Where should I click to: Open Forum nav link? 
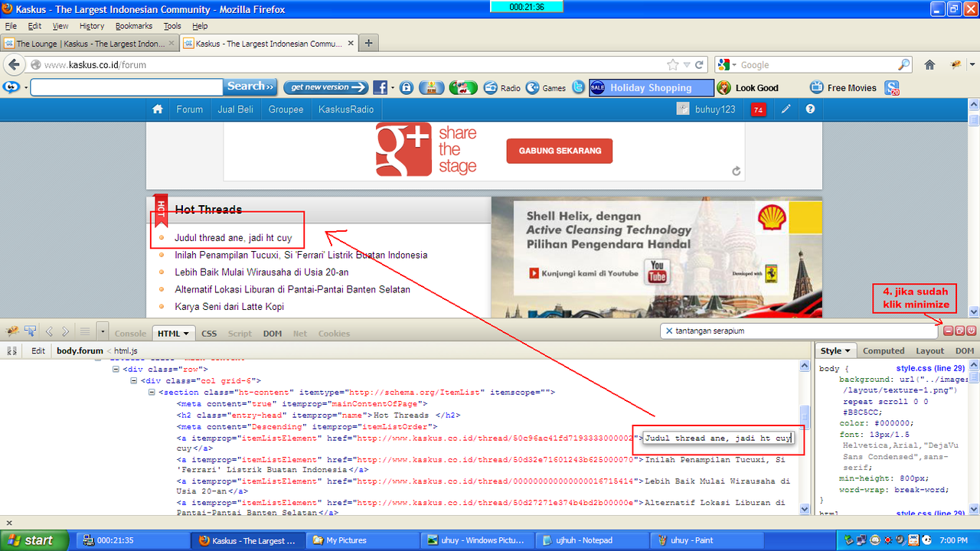pos(189,109)
